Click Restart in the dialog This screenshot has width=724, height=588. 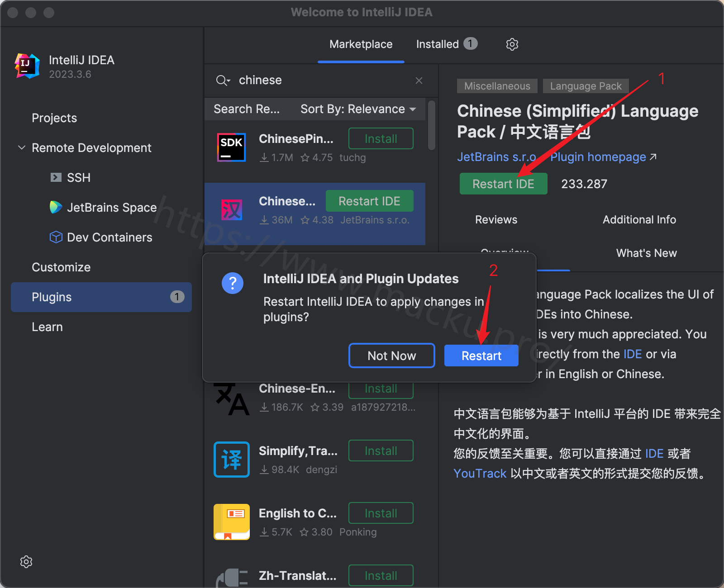coord(481,356)
